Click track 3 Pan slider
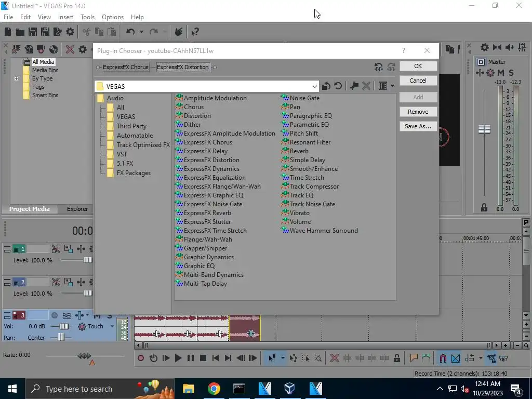This screenshot has height=399, width=532. (61, 337)
